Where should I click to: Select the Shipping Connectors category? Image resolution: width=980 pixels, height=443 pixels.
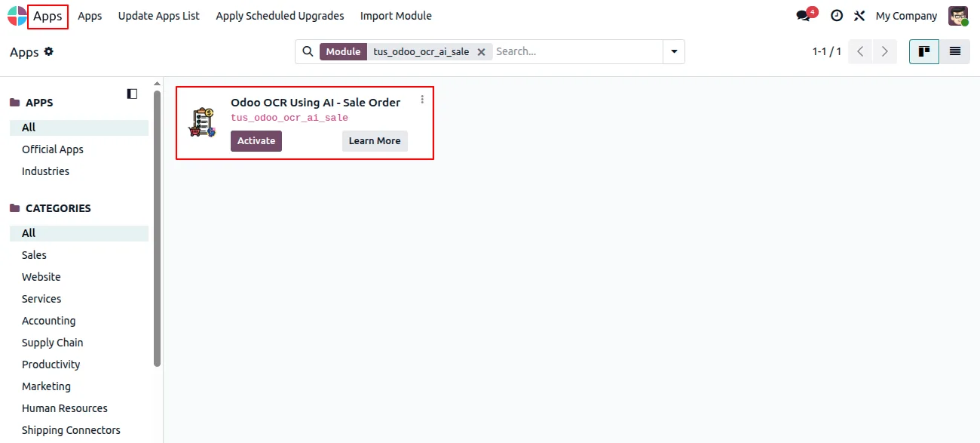(x=79, y=430)
